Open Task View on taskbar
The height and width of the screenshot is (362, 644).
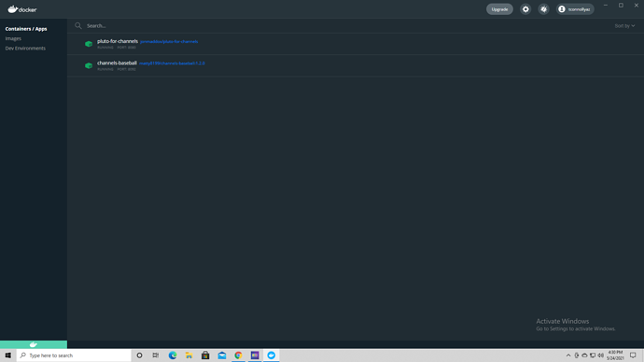point(156,355)
